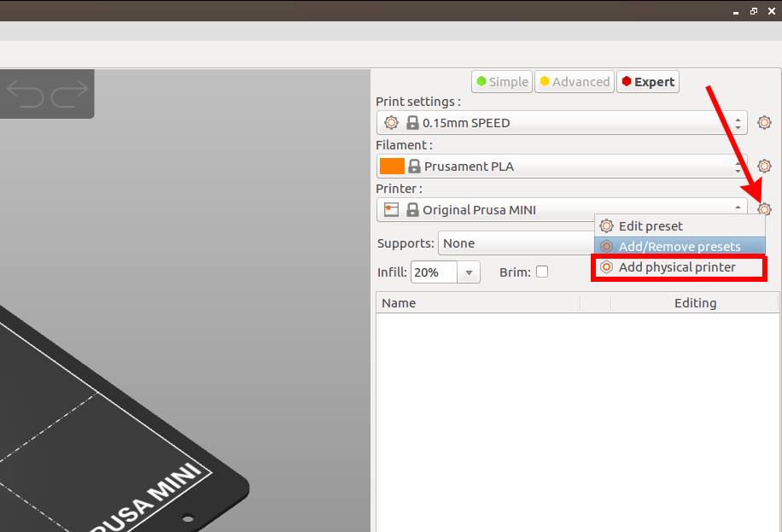
Task: Enable the Brim checkbox
Action: tap(541, 272)
